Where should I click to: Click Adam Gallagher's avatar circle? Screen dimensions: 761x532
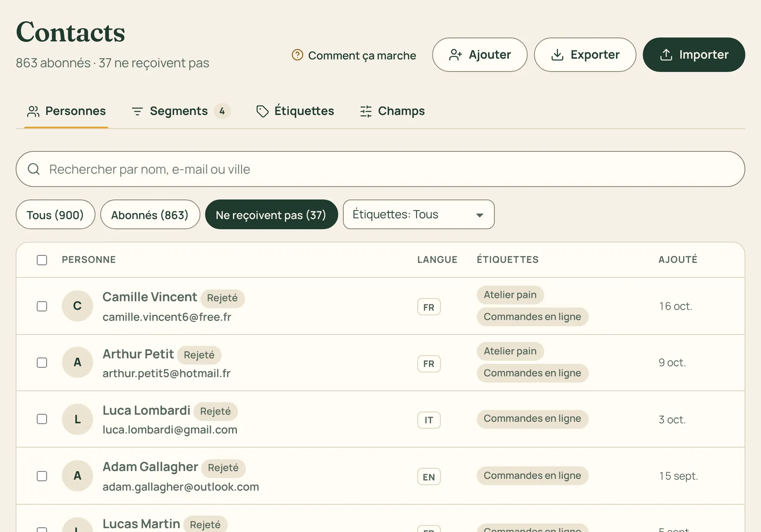coord(77,476)
